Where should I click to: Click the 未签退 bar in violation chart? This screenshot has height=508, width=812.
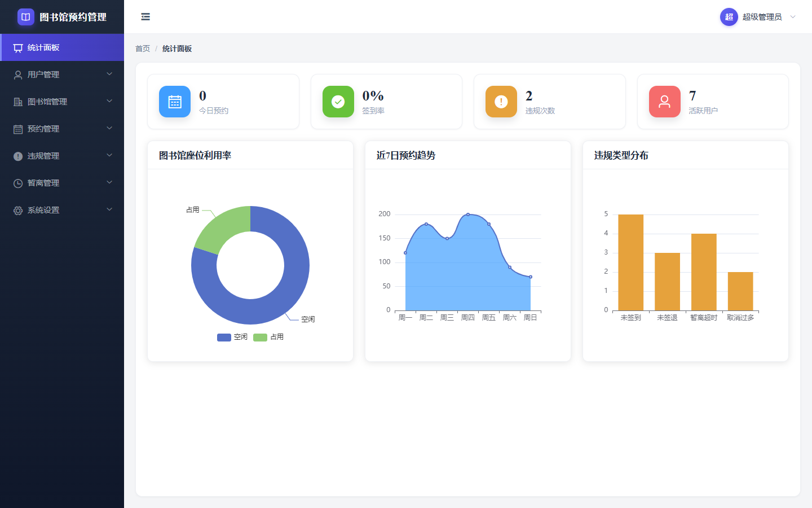668,282
